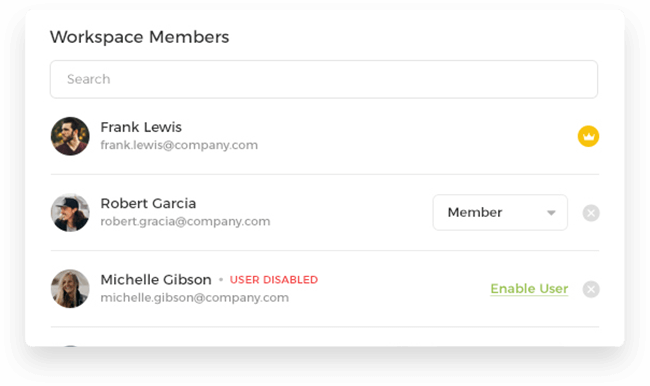Click the word Member in role selector
The image size is (650, 386).
pyautogui.click(x=475, y=212)
